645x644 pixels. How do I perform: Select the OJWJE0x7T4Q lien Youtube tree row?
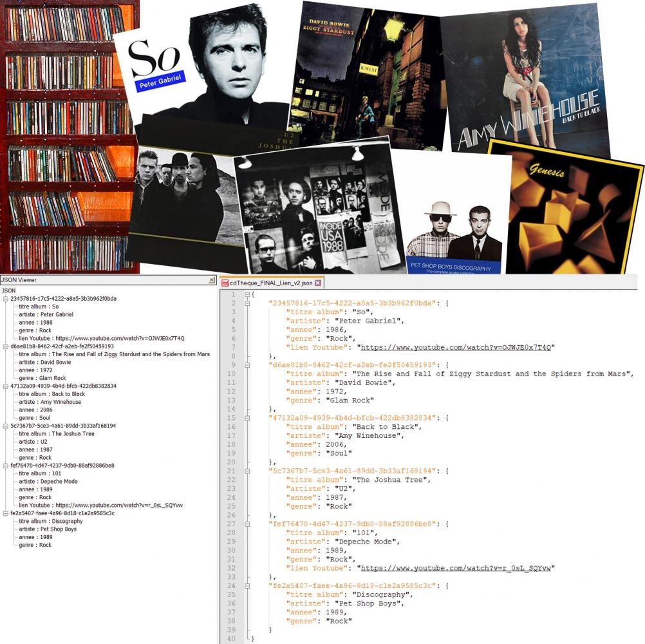point(102,338)
